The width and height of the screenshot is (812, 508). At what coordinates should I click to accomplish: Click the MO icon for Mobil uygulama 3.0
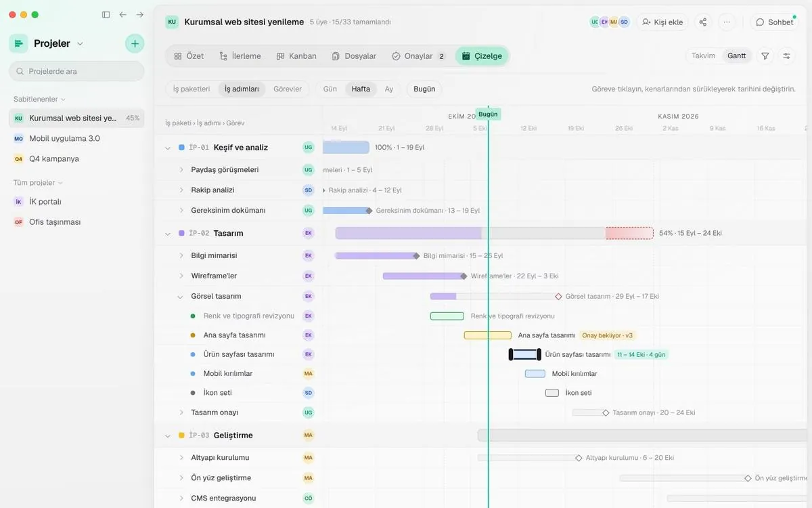coord(18,138)
